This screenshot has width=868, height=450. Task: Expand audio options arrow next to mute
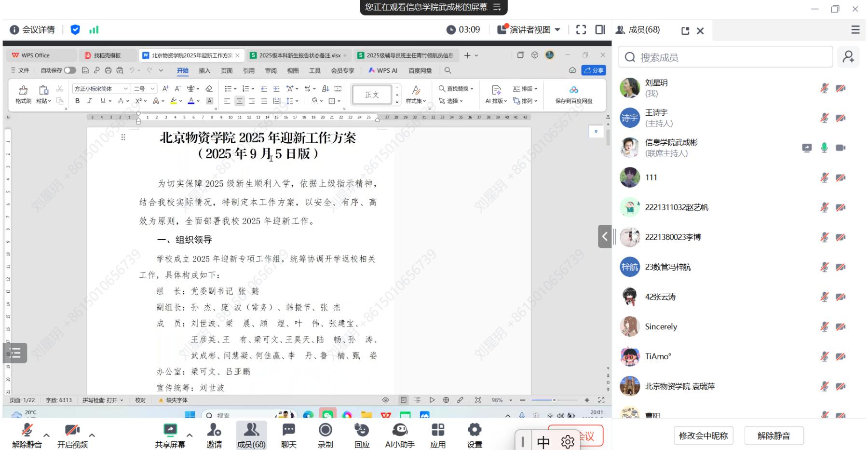pyautogui.click(x=46, y=435)
